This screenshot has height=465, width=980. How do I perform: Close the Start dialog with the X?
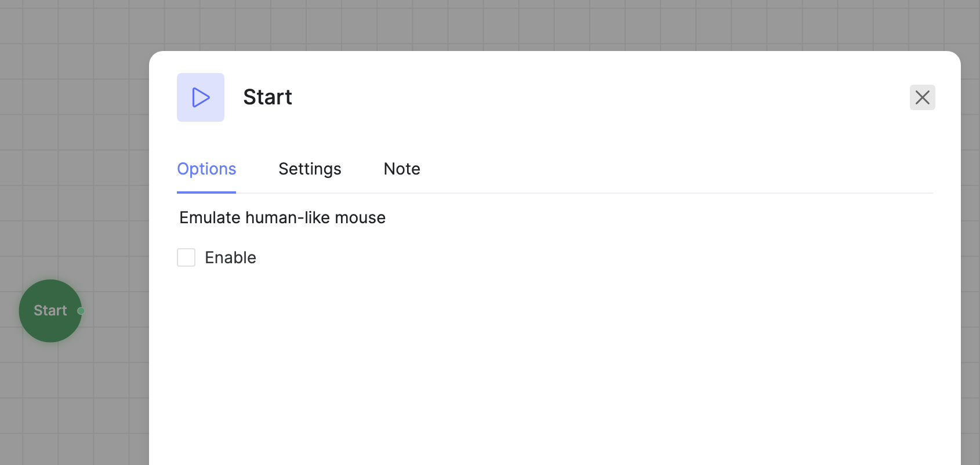pos(922,97)
